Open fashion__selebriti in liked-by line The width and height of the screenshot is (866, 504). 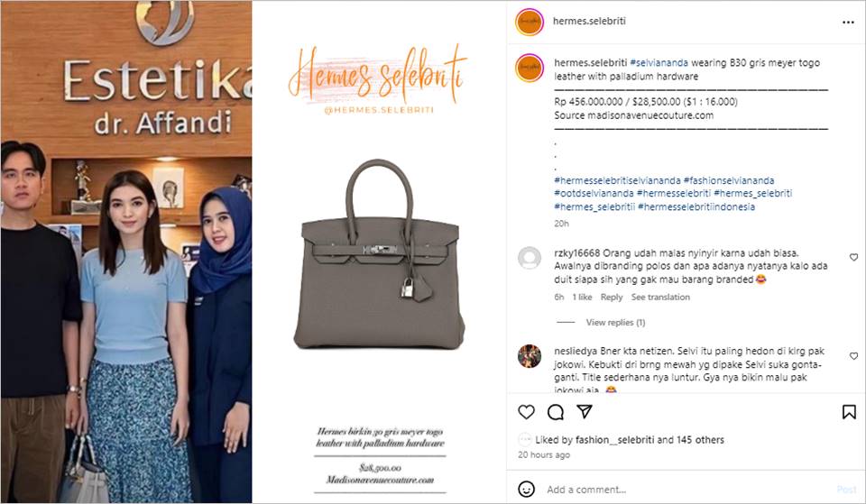614,440
